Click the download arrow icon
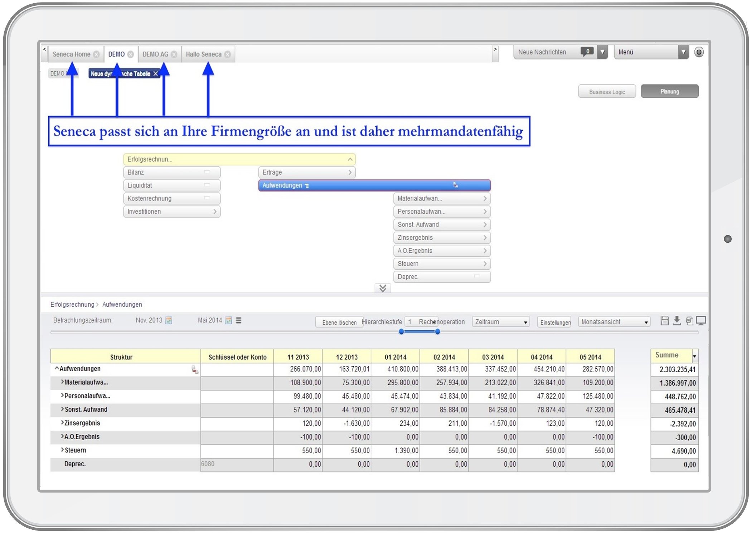The width and height of the screenshot is (756, 533). (677, 321)
